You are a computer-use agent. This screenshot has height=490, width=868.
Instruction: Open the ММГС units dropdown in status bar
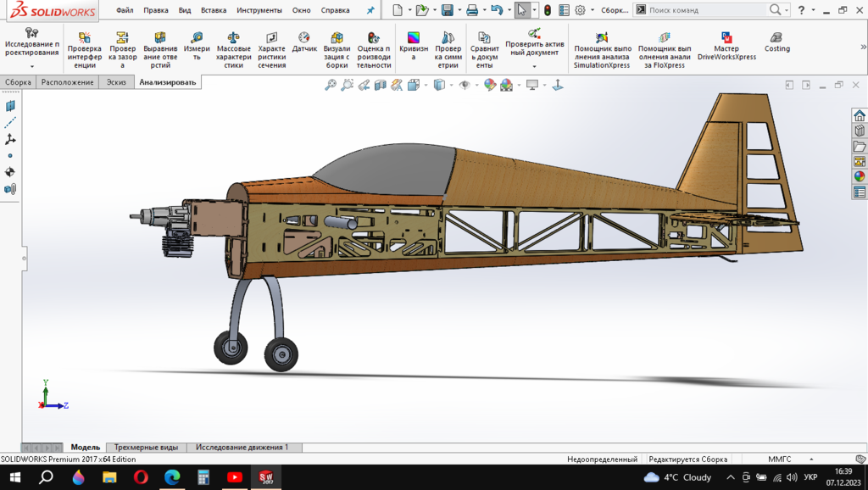click(x=780, y=459)
